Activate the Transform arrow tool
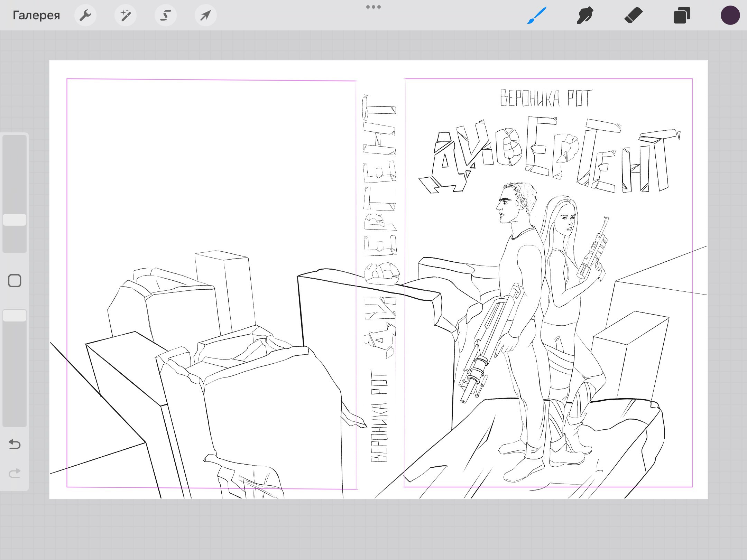The width and height of the screenshot is (747, 560). pyautogui.click(x=206, y=15)
